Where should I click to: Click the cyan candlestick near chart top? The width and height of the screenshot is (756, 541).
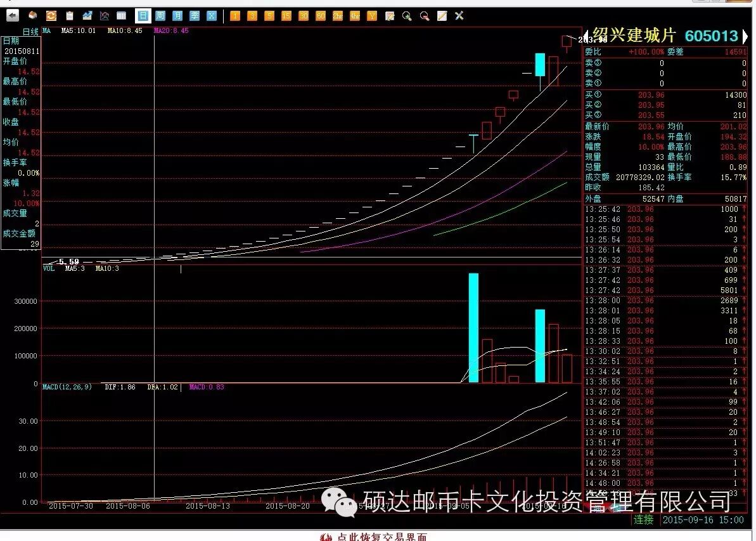point(540,65)
